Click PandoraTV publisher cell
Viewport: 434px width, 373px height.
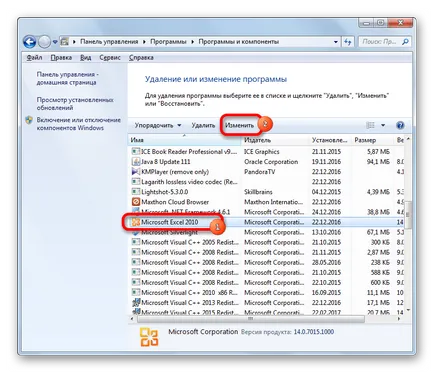(x=259, y=172)
